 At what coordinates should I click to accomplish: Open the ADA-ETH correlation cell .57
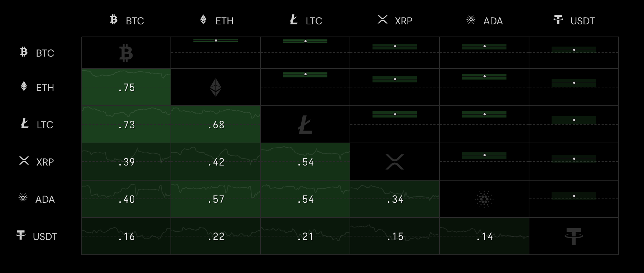pos(216,199)
